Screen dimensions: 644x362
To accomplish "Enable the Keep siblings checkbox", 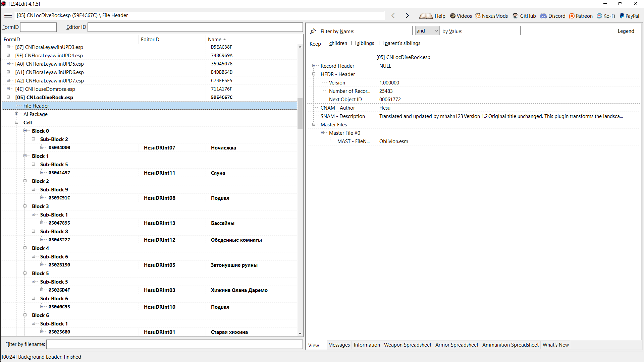I will pos(354,43).
